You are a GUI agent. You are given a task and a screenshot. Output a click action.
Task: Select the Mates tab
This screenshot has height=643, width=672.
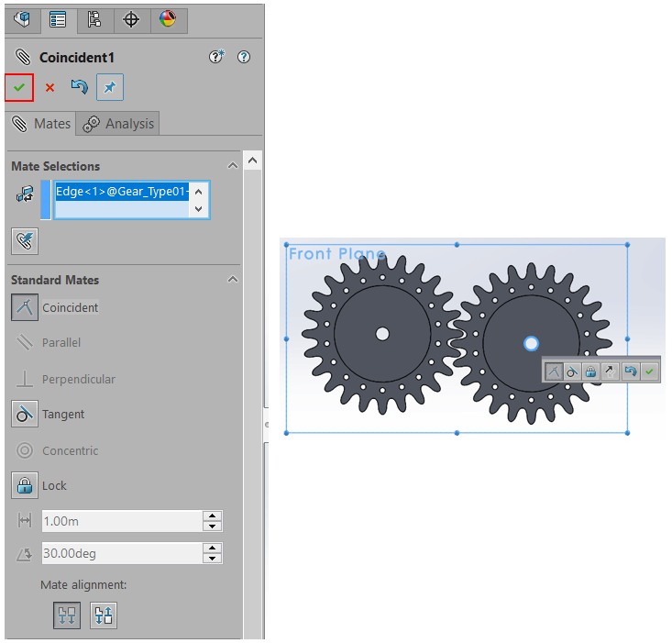[x=41, y=124]
